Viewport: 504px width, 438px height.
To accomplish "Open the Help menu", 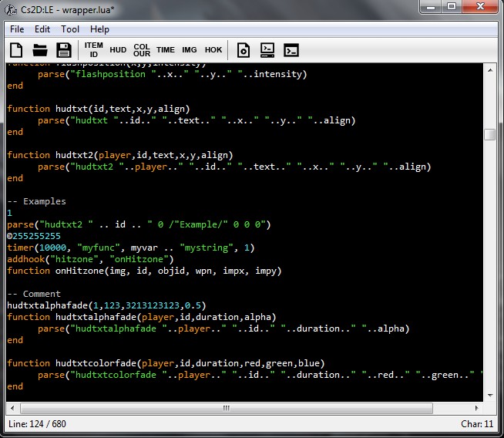I will pyautogui.click(x=99, y=29).
